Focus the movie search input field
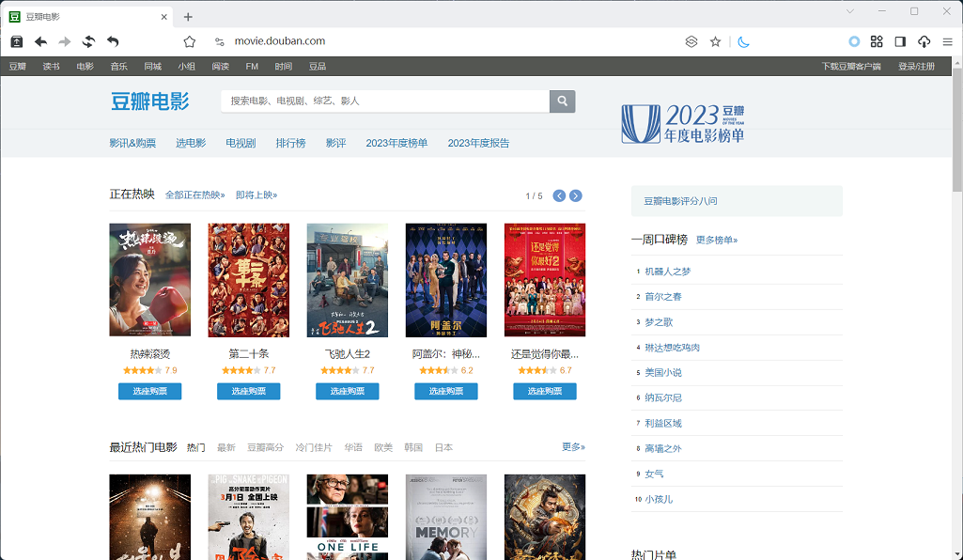The width and height of the screenshot is (963, 560). click(x=385, y=101)
